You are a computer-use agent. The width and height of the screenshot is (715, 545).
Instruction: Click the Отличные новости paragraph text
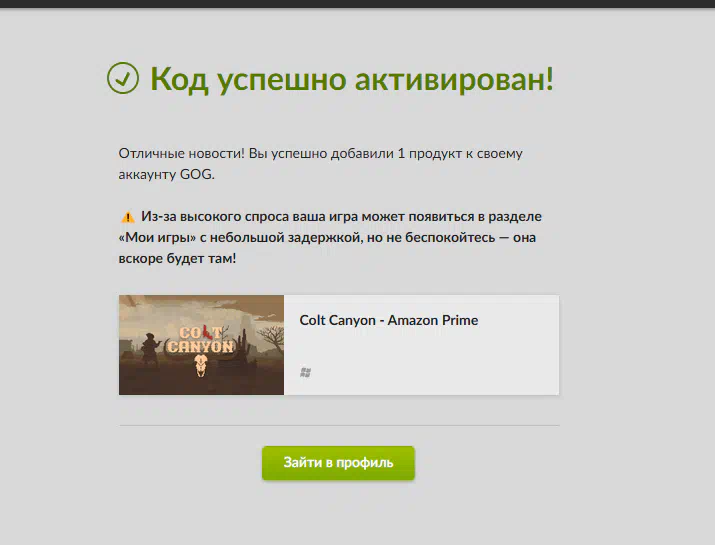pyautogui.click(x=321, y=164)
